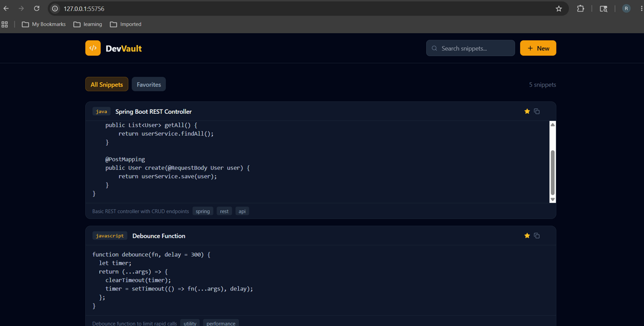This screenshot has width=644, height=326.
Task: Open the profile avatar R
Action: click(626, 9)
